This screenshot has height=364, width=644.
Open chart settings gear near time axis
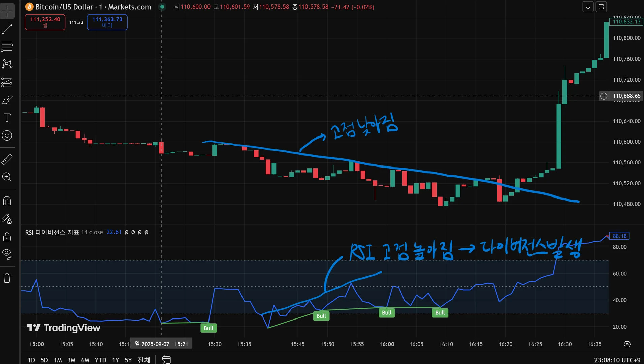click(627, 344)
